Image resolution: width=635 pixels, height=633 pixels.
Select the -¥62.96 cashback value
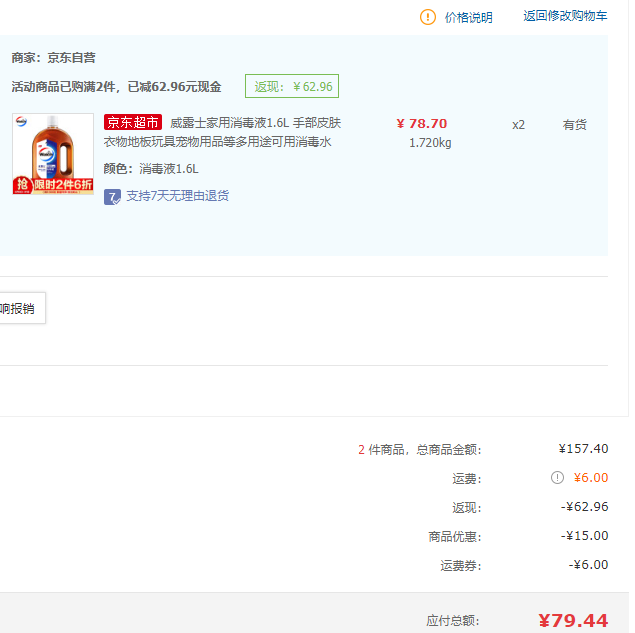pyautogui.click(x=584, y=507)
